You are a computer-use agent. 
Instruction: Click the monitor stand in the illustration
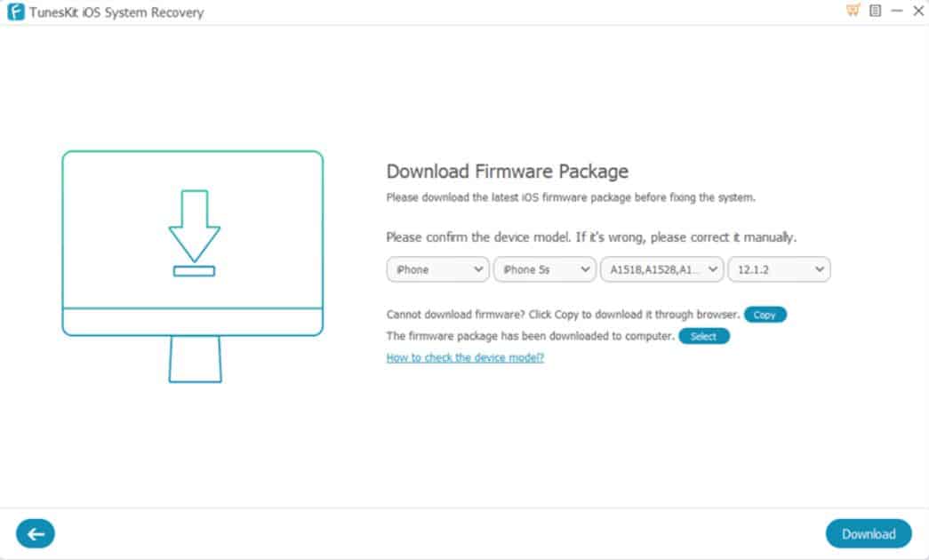195,359
